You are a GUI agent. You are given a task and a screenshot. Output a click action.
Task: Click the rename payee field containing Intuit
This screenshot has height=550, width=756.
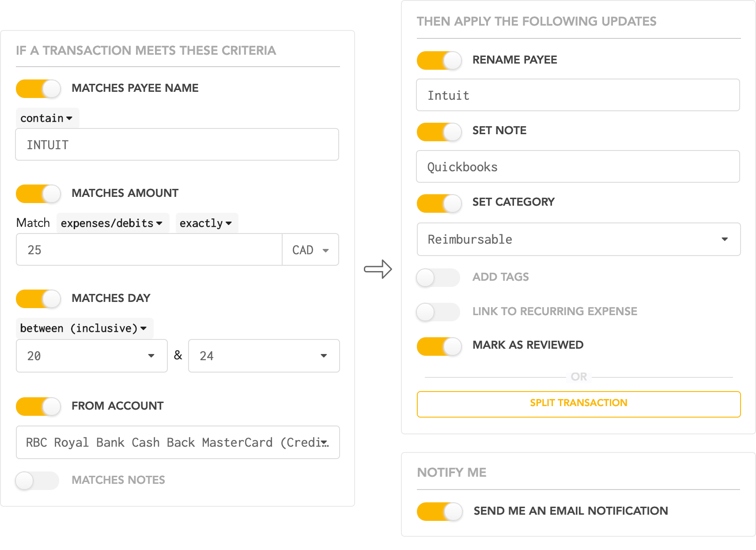[x=578, y=95]
